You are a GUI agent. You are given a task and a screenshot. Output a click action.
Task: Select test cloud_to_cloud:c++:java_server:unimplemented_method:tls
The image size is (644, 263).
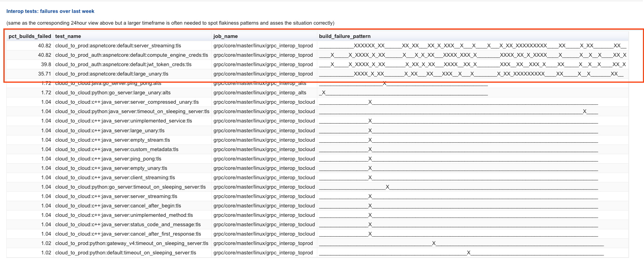(x=124, y=215)
